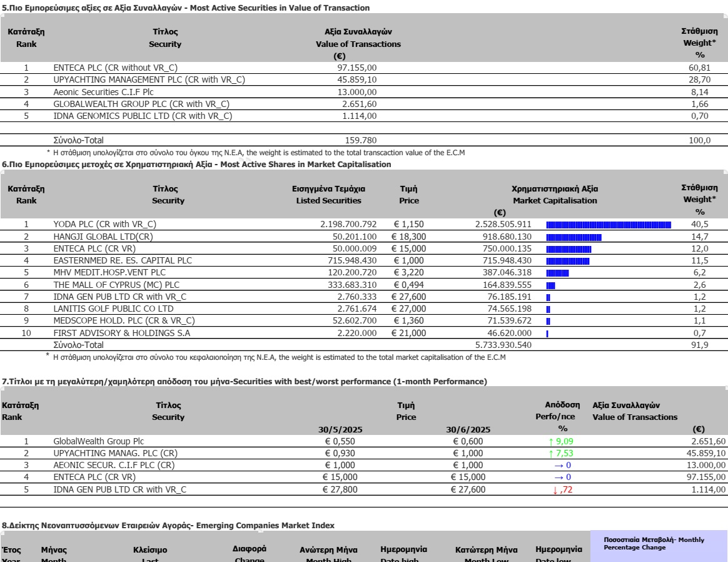Screen dimensions: 728x562
Task: Click the blue weight bar for YODA PLC
Action: pyautogui.click(x=609, y=225)
